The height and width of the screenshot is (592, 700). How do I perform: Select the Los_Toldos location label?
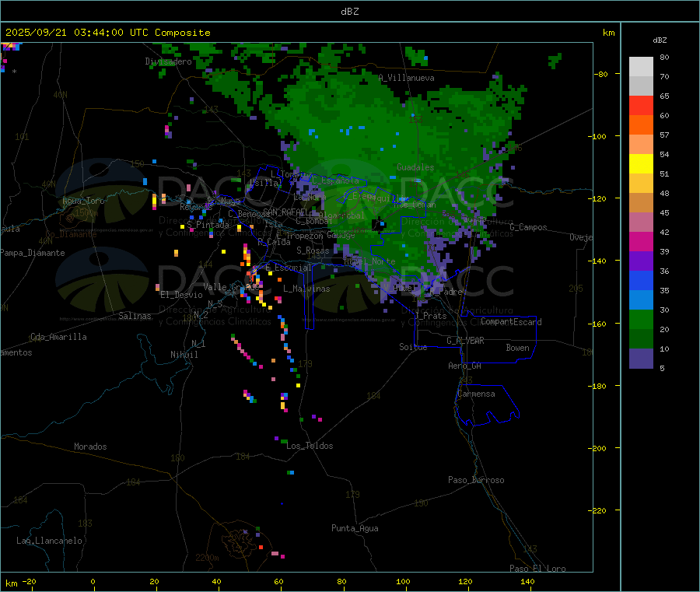coord(310,446)
